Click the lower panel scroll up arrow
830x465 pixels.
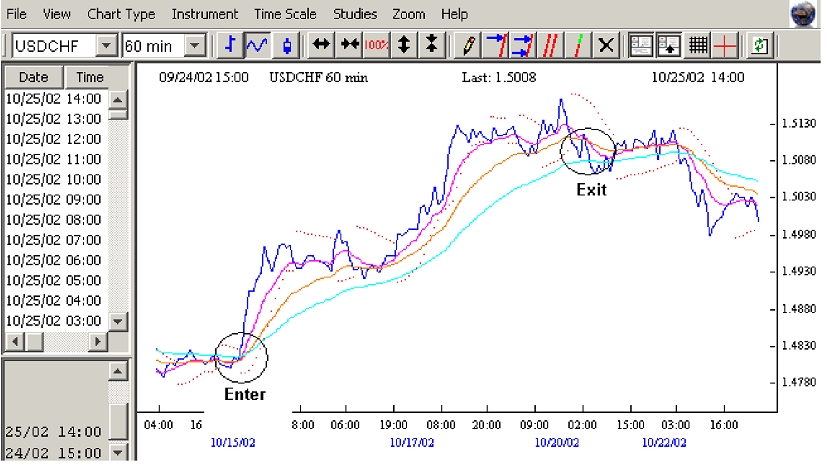coord(118,371)
